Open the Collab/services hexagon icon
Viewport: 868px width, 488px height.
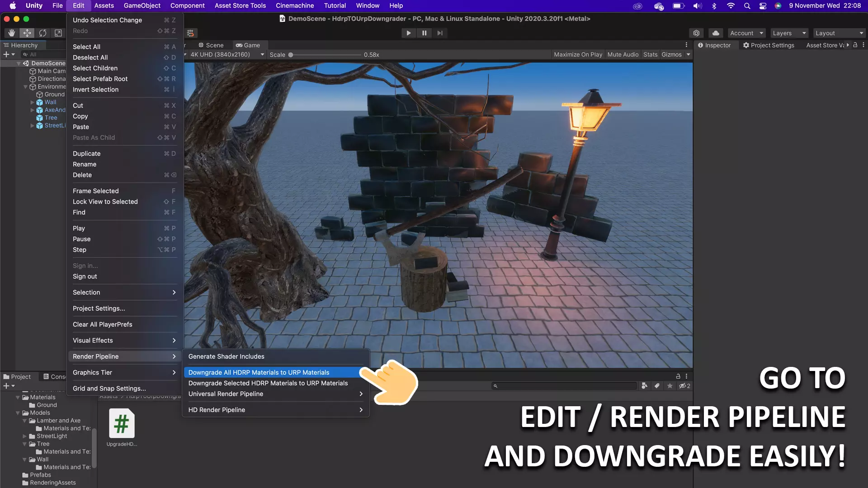696,33
